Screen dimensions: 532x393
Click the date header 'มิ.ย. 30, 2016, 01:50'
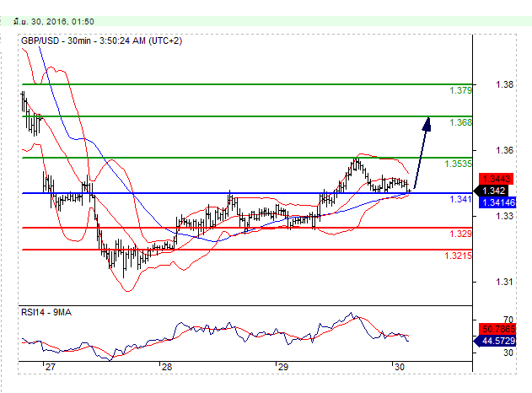coord(54,22)
